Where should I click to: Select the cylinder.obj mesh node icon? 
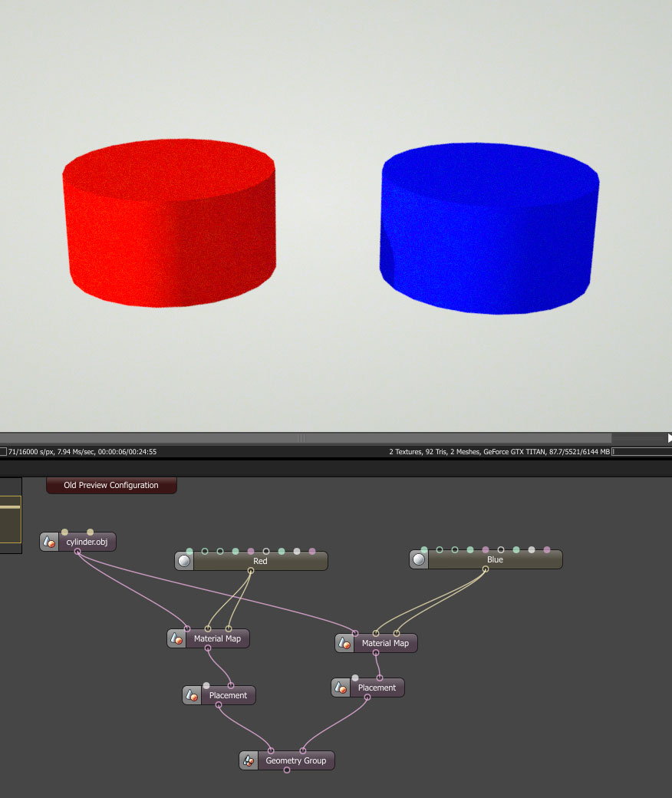point(49,542)
